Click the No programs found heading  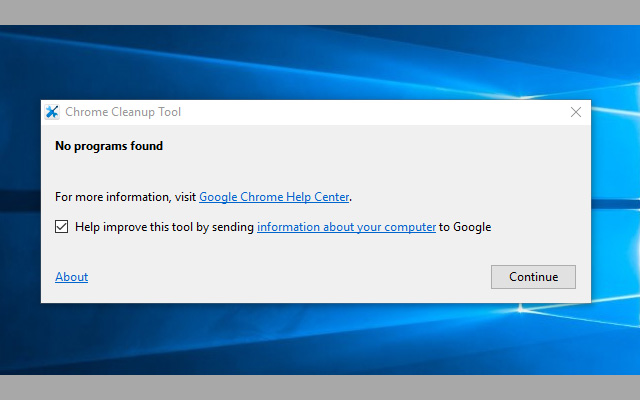click(109, 146)
